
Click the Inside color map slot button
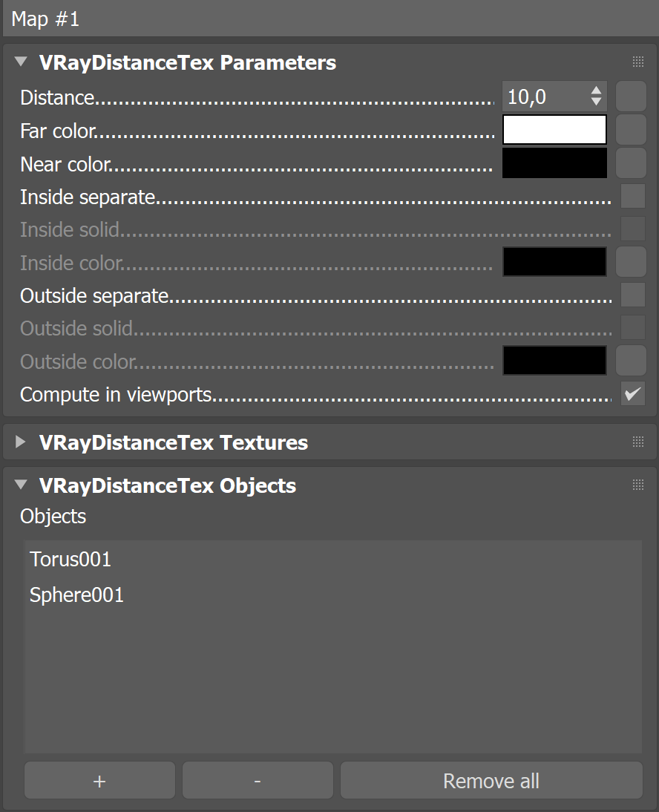tap(631, 261)
